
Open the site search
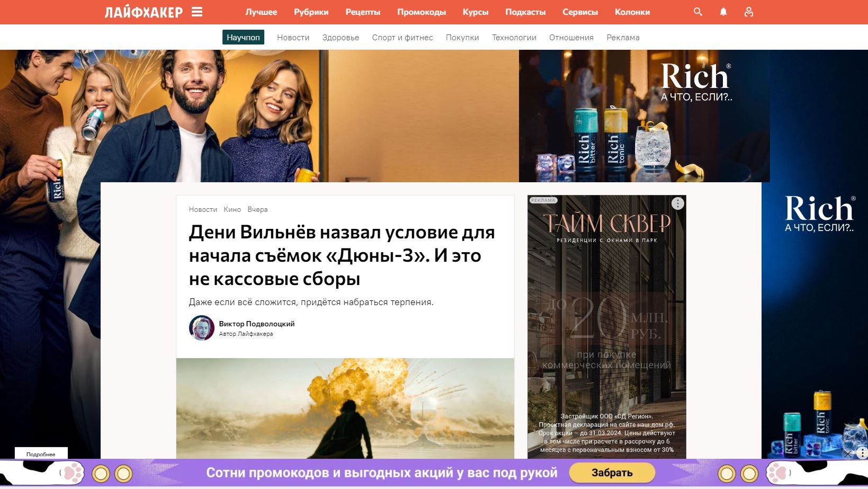697,11
